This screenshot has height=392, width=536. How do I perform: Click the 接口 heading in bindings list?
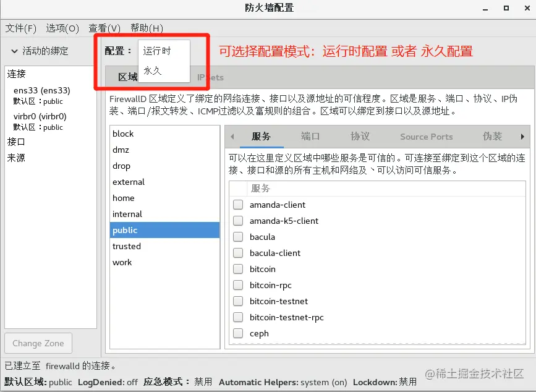[x=16, y=142]
